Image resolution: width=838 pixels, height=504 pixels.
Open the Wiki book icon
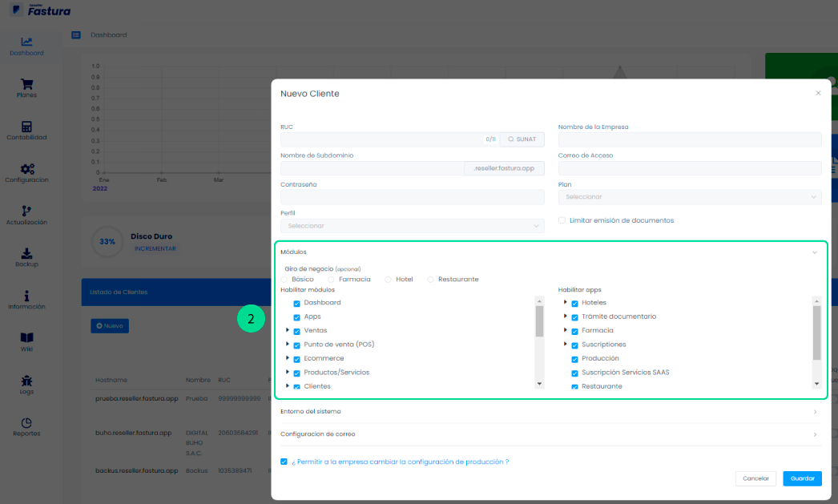click(26, 338)
